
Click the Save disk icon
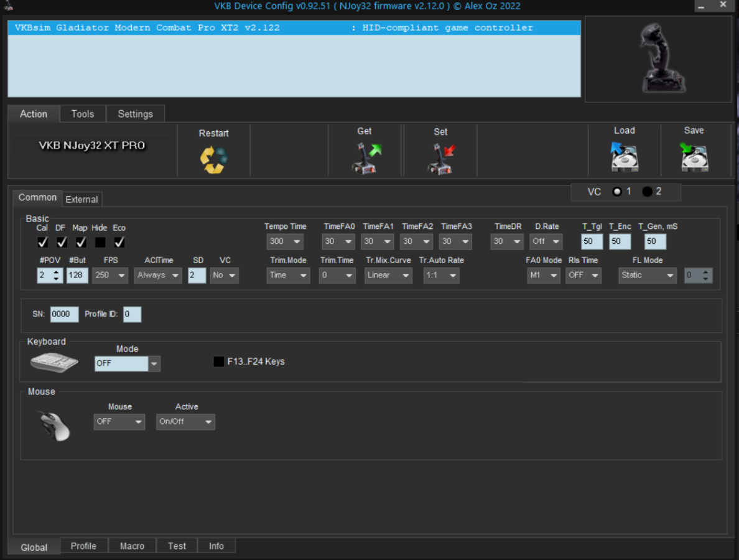[694, 157]
